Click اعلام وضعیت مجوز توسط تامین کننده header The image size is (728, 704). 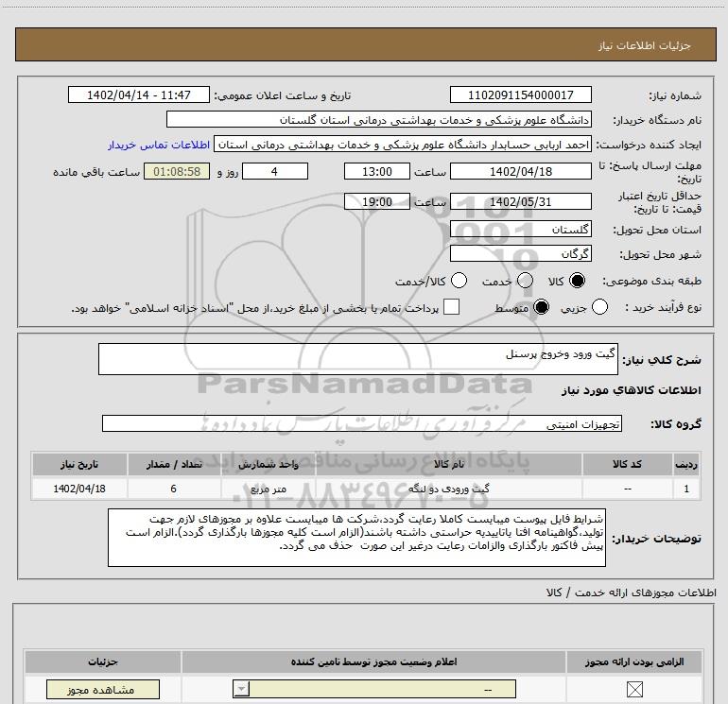[x=373, y=661]
